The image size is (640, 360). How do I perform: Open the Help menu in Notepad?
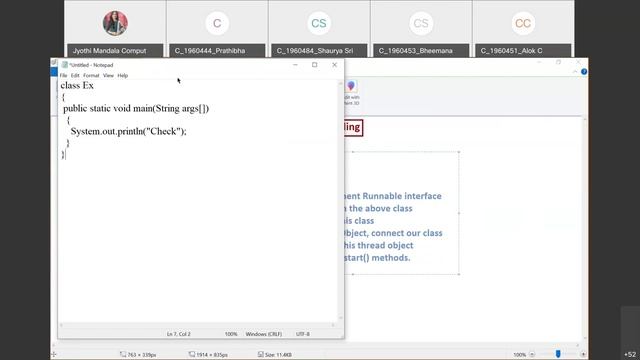click(122, 76)
